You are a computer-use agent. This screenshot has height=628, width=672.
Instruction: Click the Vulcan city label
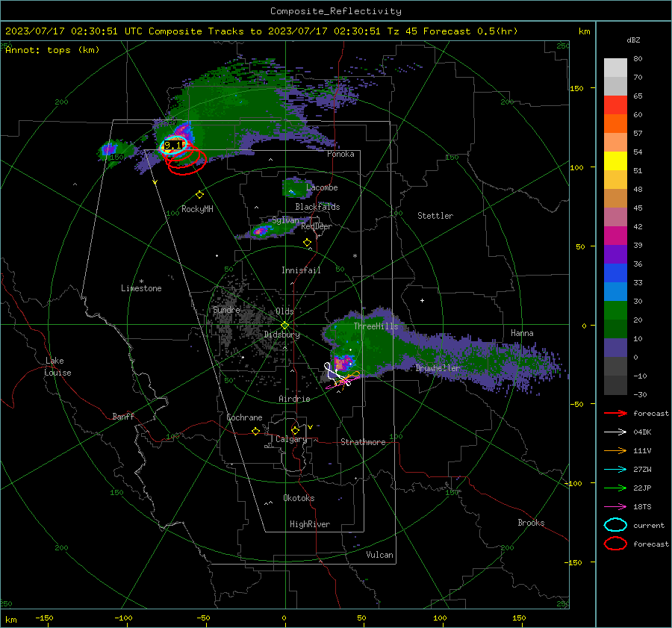[379, 555]
